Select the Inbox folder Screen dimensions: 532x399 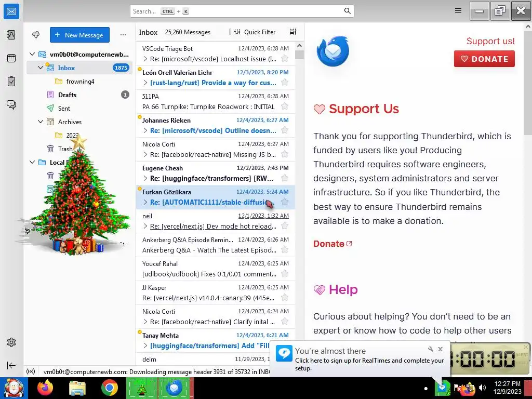click(79, 68)
